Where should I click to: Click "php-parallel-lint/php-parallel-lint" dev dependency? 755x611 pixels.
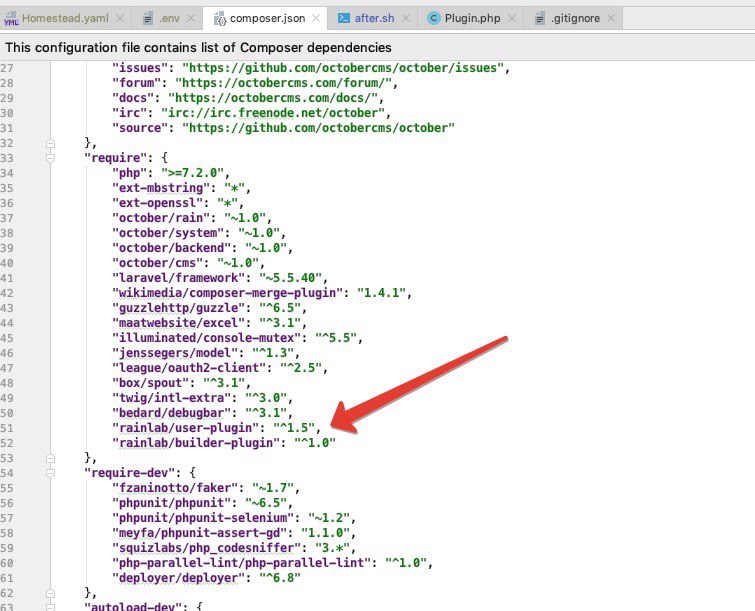241,563
